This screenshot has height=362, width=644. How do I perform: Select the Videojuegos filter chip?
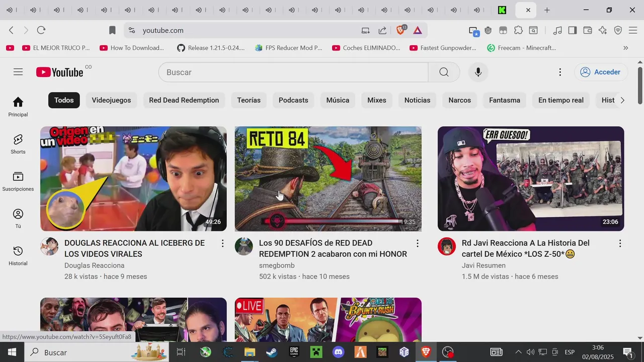point(111,100)
